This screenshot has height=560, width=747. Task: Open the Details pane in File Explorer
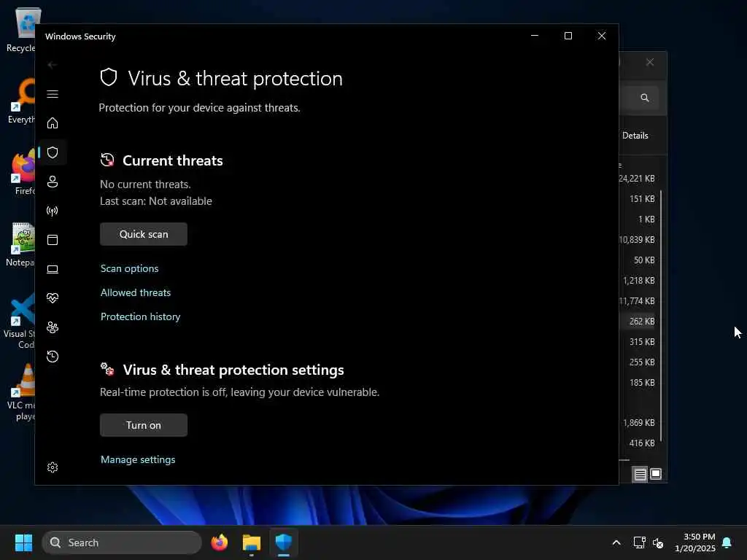(x=635, y=135)
